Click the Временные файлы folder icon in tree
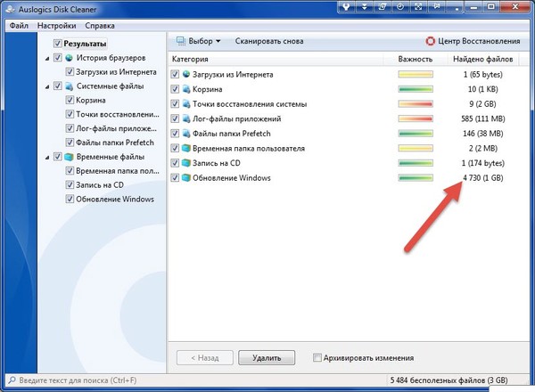This screenshot has width=535, height=392. tap(69, 157)
